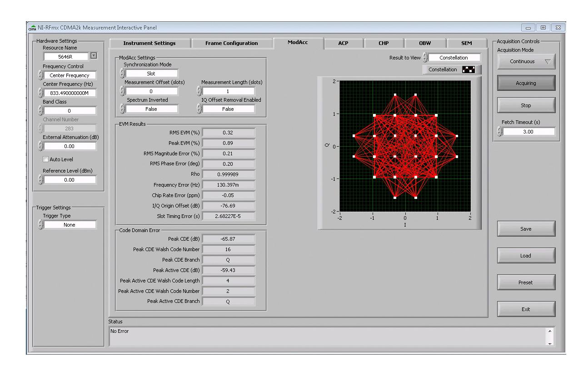Open the Trigger Type None selector
Screen dimensions: 588x376
pyautogui.click(x=70, y=225)
